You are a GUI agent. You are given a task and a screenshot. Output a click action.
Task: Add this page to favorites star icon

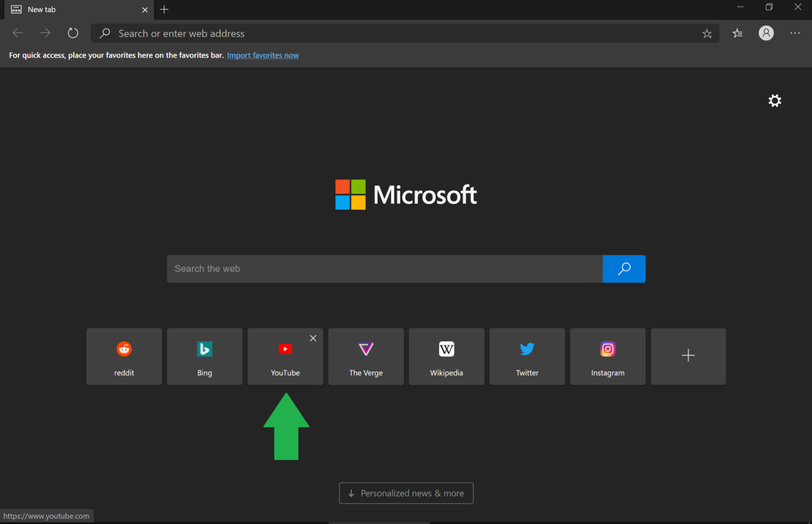[x=707, y=33]
